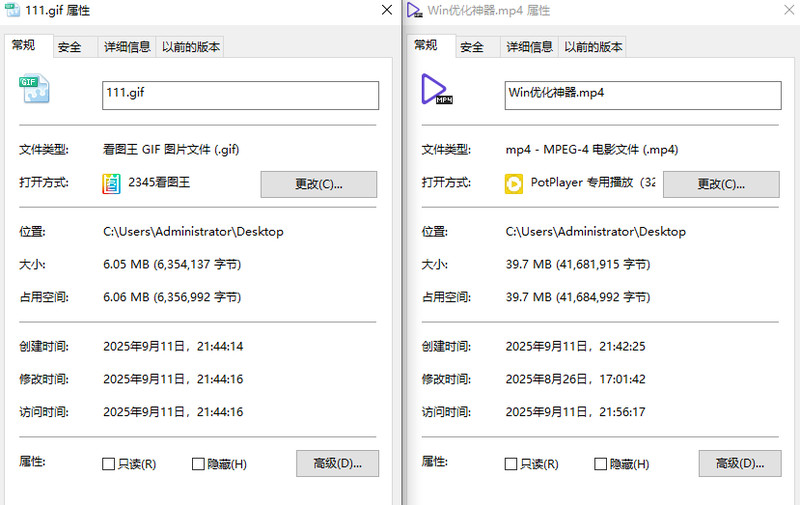Click accessed time value in 111.gif properties
The height and width of the screenshot is (505, 800).
pyautogui.click(x=173, y=412)
